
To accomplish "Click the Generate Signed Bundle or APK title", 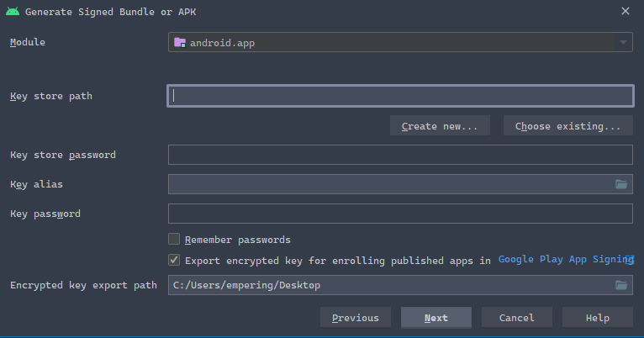I will 110,12.
